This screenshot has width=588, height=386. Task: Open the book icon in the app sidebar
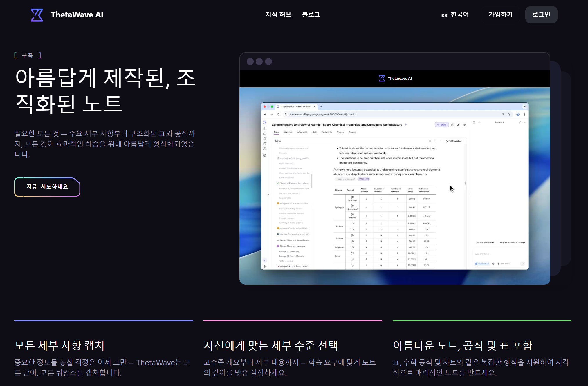point(265,156)
